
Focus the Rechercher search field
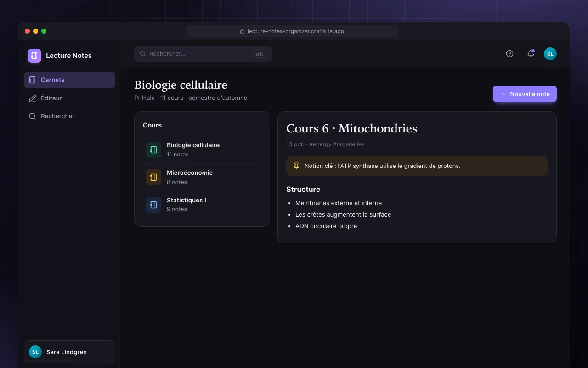click(x=203, y=54)
